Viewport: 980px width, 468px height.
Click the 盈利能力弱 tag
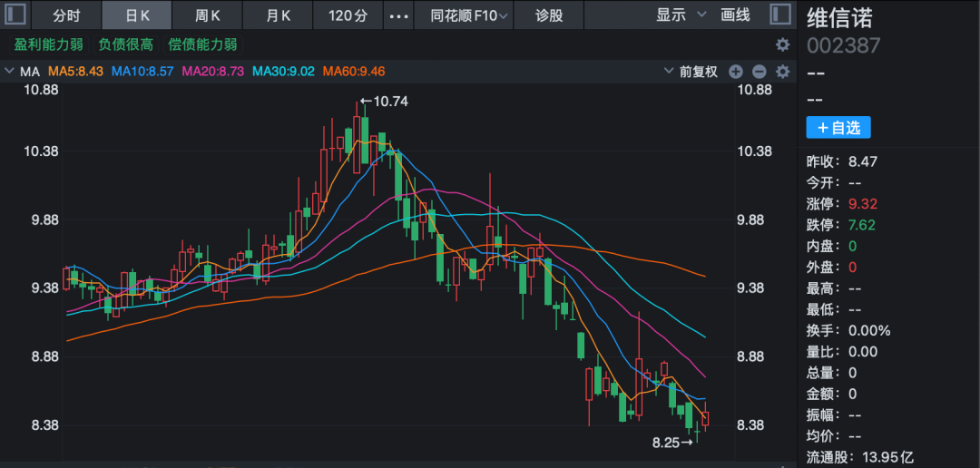49,44
